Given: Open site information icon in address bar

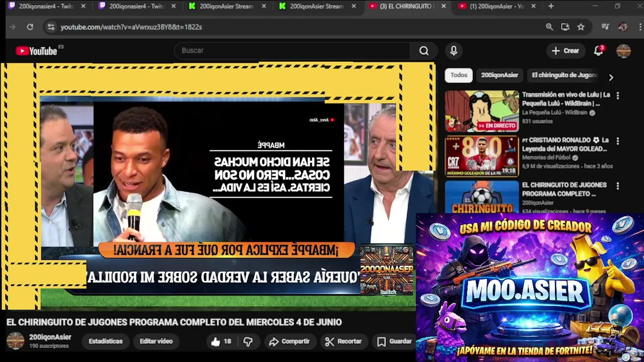Looking at the screenshot, I should point(50,27).
